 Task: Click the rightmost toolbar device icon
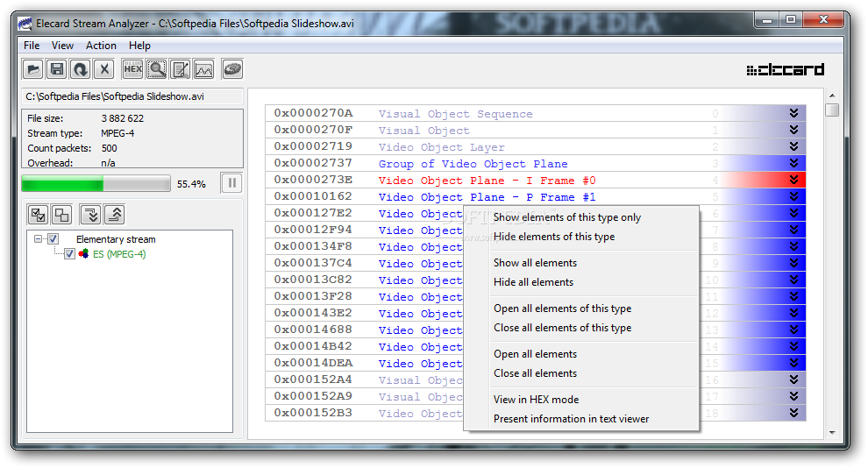point(232,70)
